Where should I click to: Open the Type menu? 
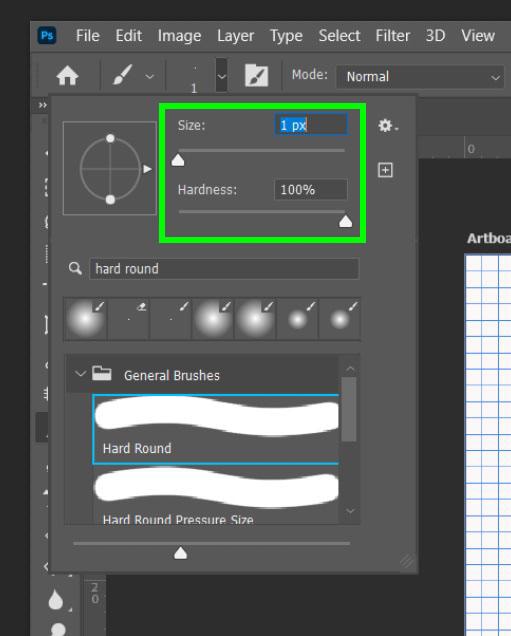tap(286, 36)
